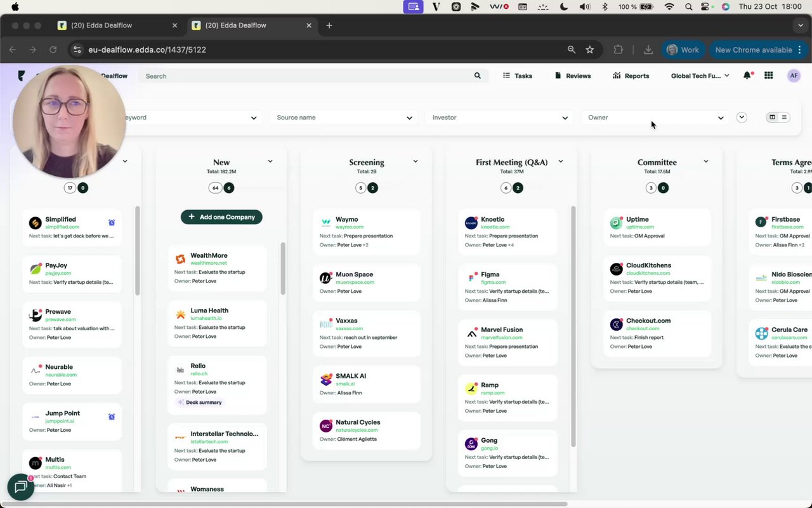Screen dimensions: 812x508
Task: Close the second Edda Dealflow browser tab
Action: point(309,25)
